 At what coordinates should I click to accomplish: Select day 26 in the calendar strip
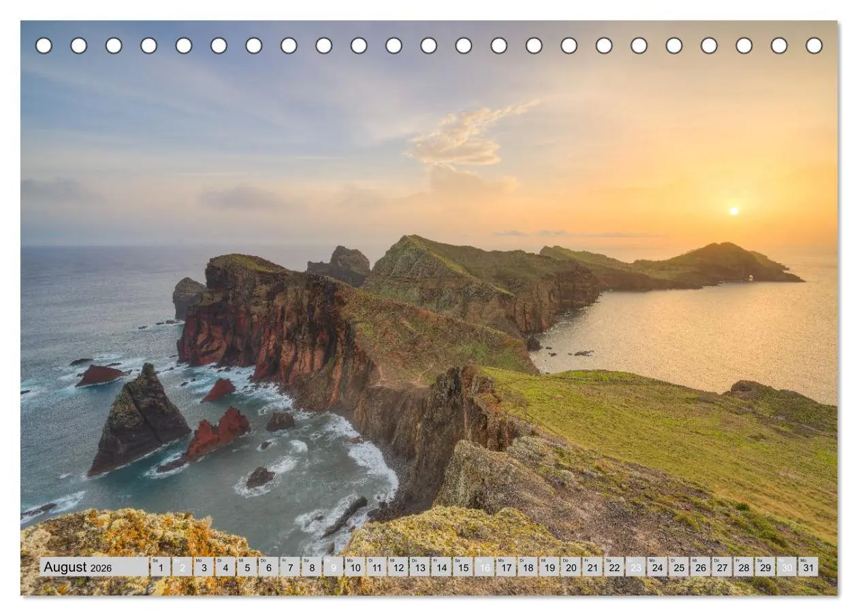click(701, 567)
